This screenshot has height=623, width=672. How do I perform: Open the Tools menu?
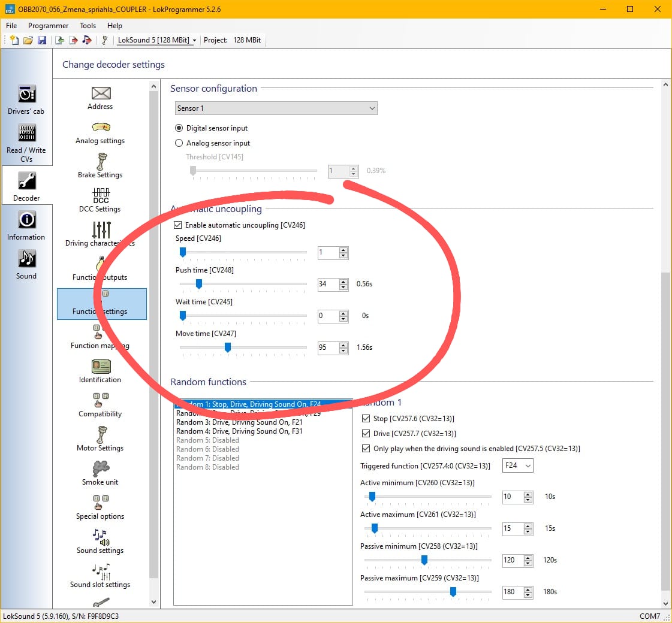pyautogui.click(x=88, y=26)
